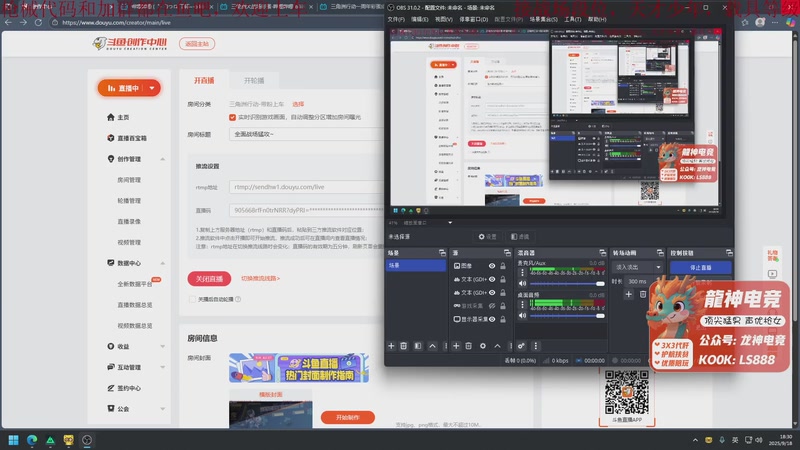This screenshot has height=450, width=800.
Task: Open the 直播中 button dropdown arrow
Action: point(152,88)
